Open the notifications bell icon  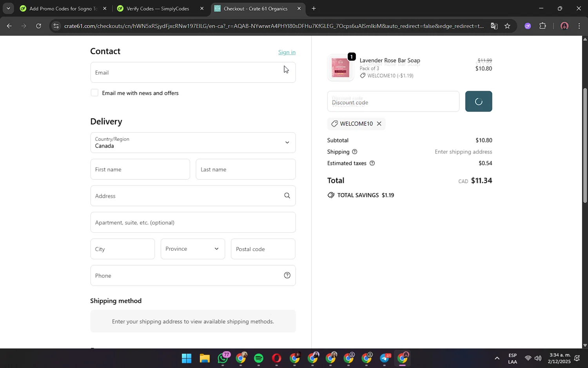577,358
